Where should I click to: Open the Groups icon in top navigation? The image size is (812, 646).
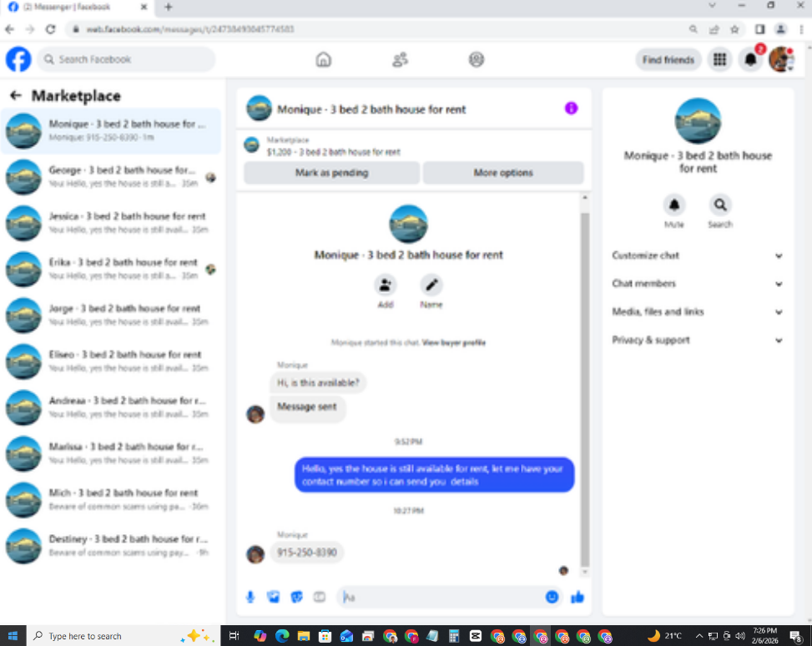pos(476,59)
